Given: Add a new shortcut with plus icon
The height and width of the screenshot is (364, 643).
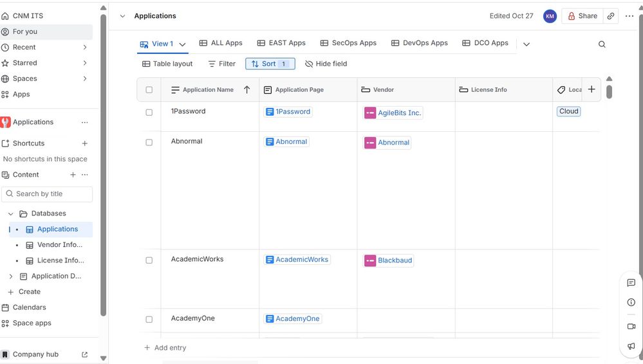Looking at the screenshot, I should click(x=84, y=143).
